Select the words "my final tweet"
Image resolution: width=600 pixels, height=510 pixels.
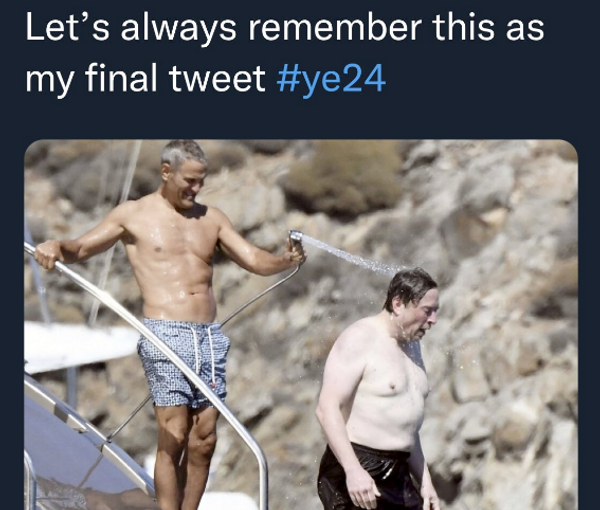point(145,79)
